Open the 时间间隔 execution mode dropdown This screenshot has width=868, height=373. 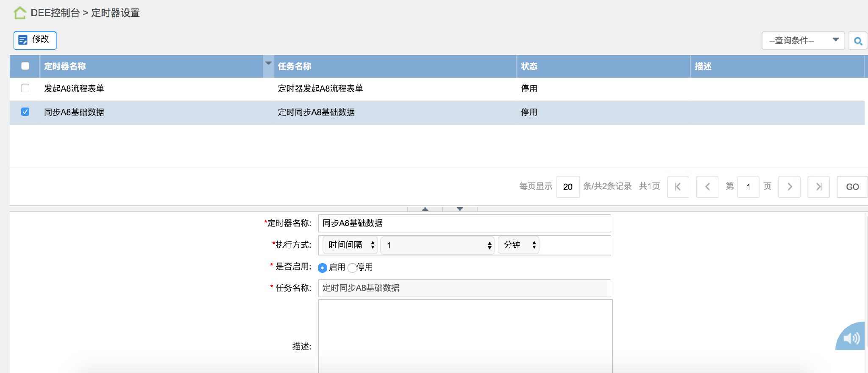(350, 245)
